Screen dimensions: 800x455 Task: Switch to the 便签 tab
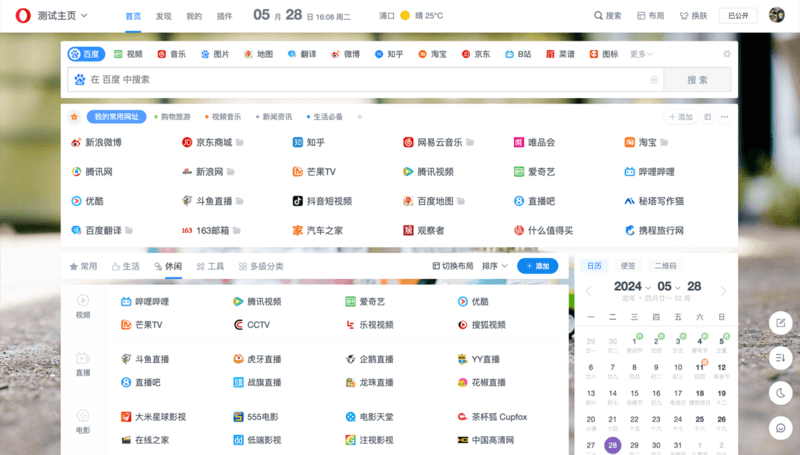628,266
